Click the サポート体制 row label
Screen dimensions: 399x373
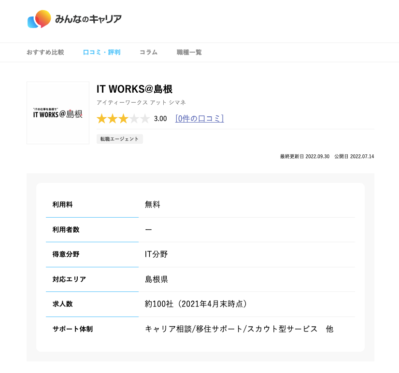[x=72, y=329]
